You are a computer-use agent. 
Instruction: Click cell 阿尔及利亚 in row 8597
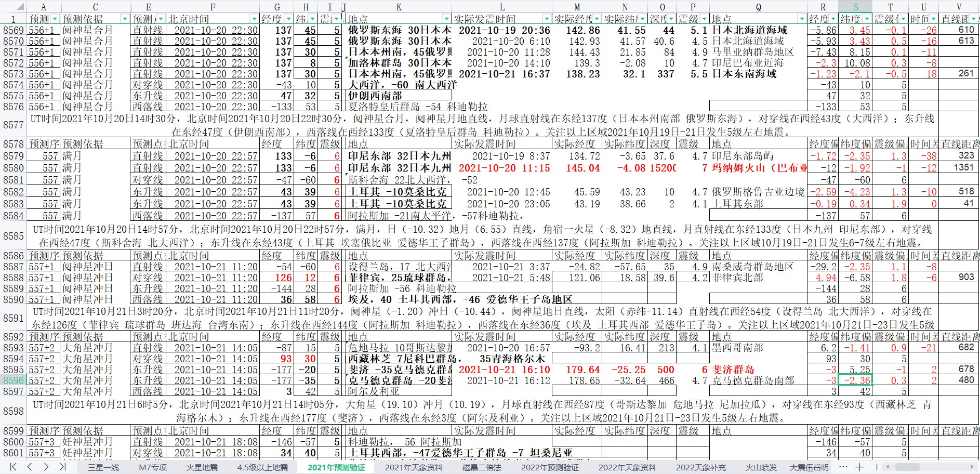[399, 391]
